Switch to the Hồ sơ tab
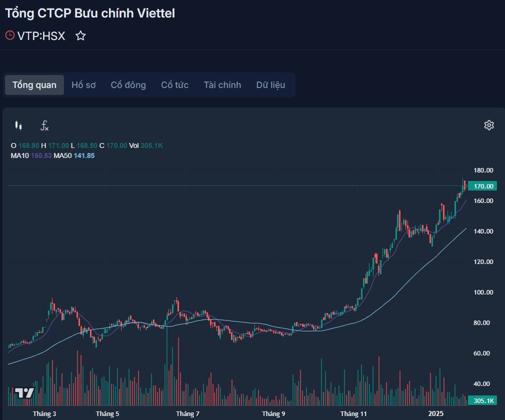The width and height of the screenshot is (505, 420). point(83,85)
